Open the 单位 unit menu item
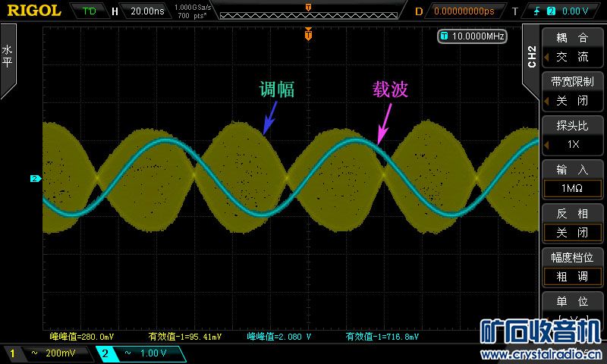This screenshot has height=364, width=607. [x=572, y=301]
